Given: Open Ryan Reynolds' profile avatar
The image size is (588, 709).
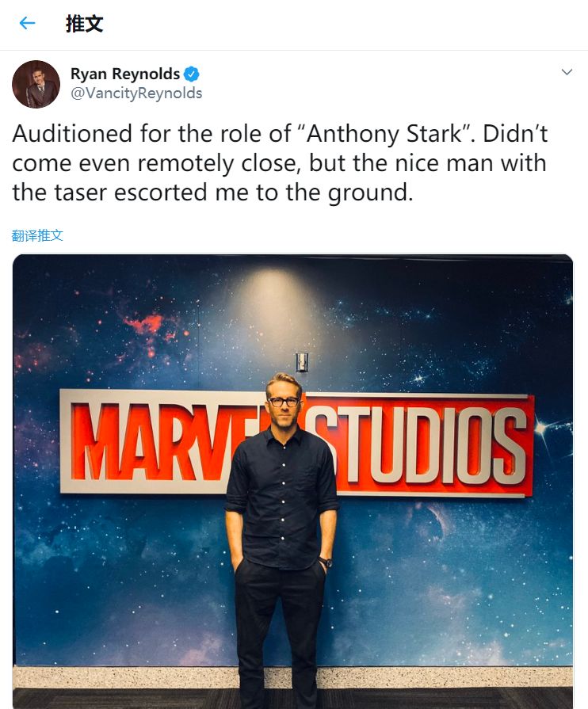Looking at the screenshot, I should pyautogui.click(x=36, y=84).
